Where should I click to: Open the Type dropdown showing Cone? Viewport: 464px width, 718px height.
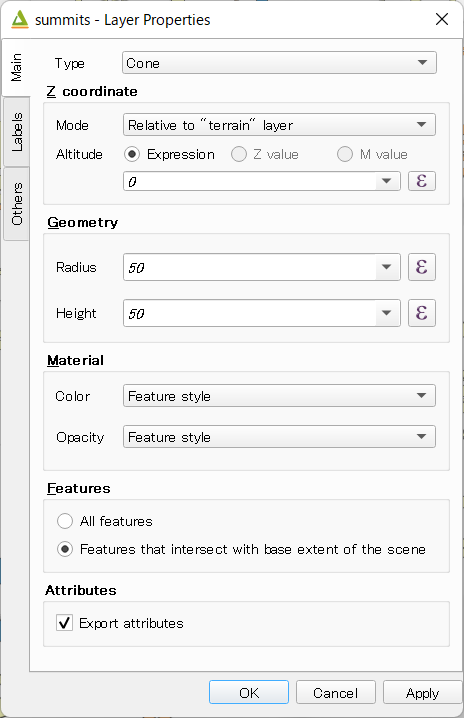279,63
